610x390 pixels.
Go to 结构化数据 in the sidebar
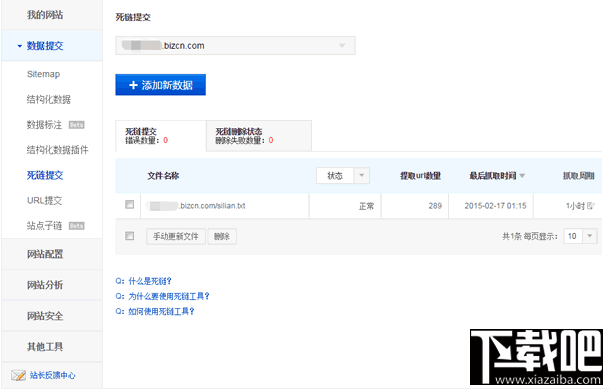tap(49, 99)
